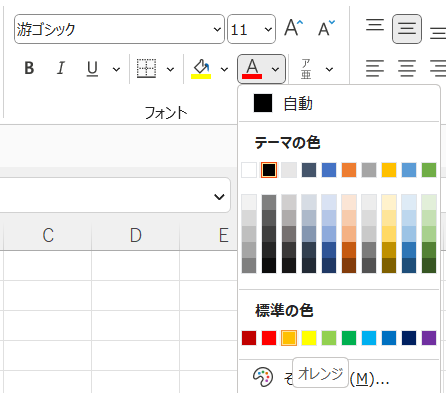Click the phonetic guide (ア亜) icon
This screenshot has width=446, height=393.
pos(306,69)
